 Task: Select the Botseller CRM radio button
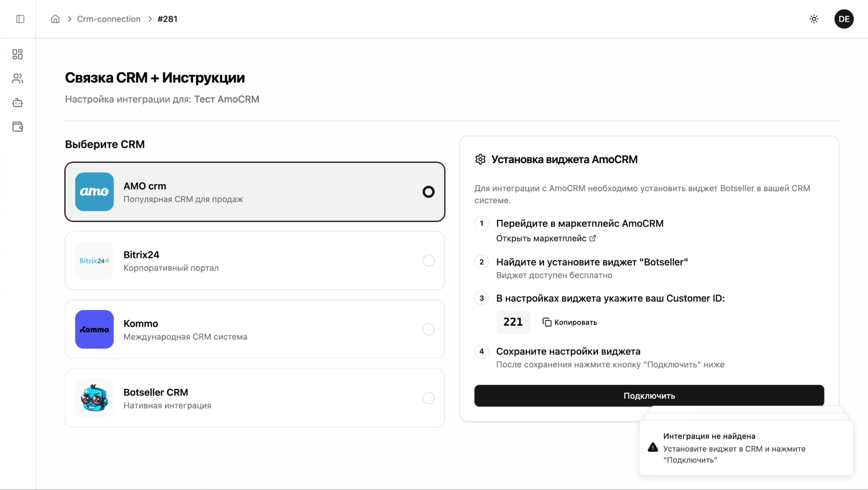click(428, 398)
